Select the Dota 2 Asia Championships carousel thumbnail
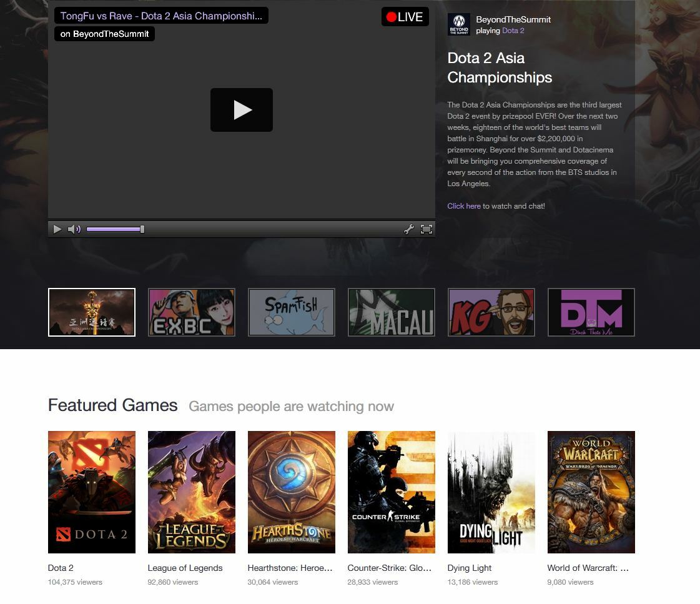 (x=92, y=312)
